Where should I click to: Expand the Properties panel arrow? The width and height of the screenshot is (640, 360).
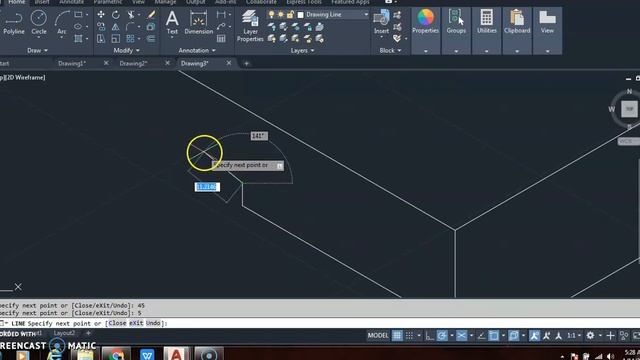[x=425, y=51]
